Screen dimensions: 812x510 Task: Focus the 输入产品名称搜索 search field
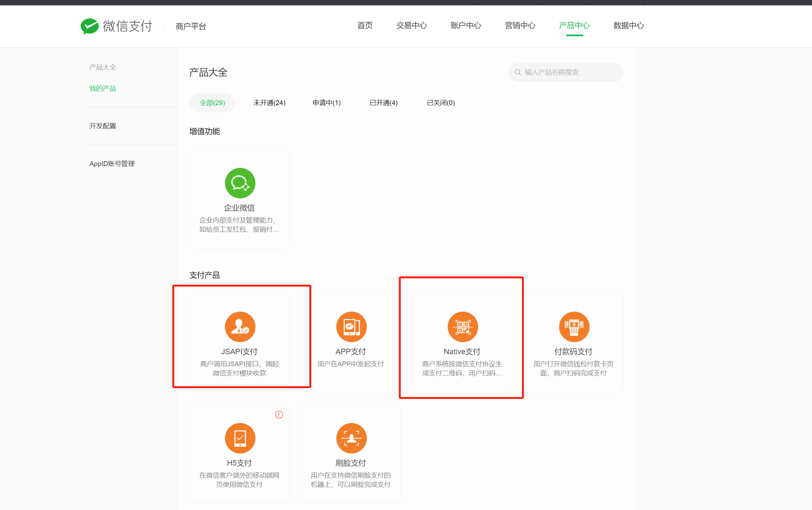point(566,72)
